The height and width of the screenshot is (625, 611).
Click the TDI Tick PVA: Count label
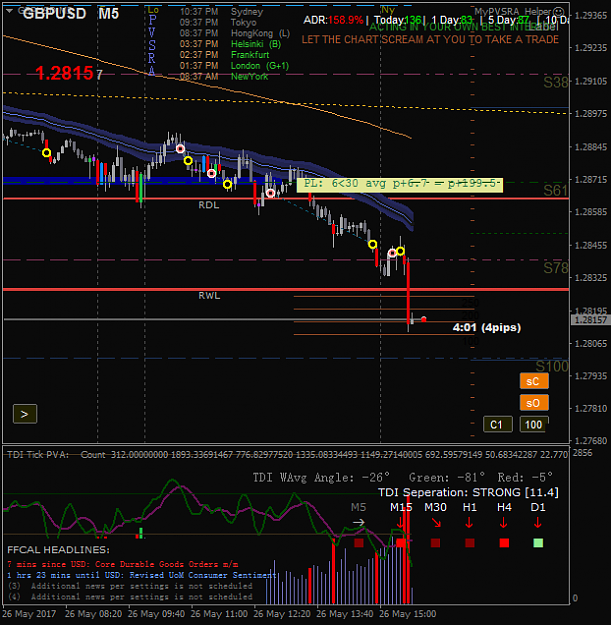coord(56,454)
